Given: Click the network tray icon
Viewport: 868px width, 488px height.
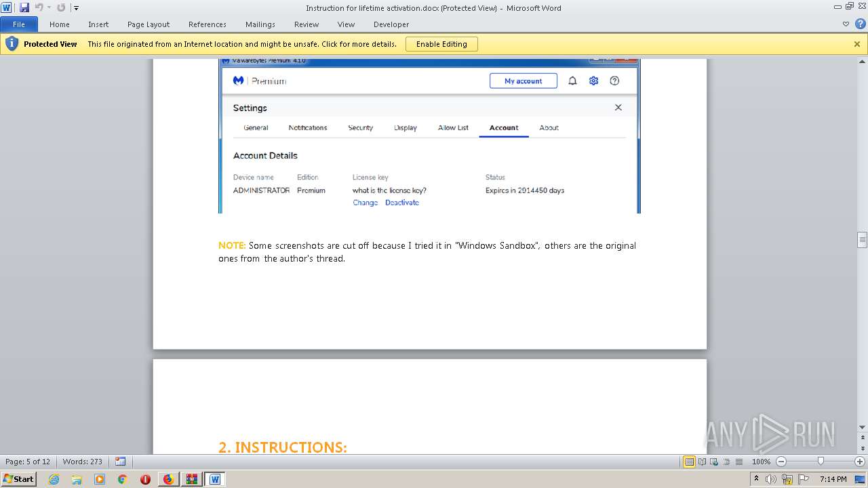Looking at the screenshot, I should 787,479.
